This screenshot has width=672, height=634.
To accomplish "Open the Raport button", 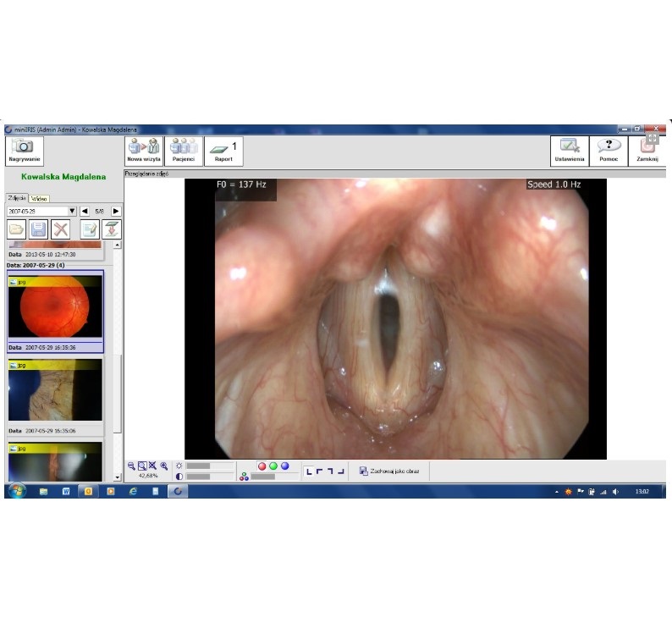I will tap(224, 151).
